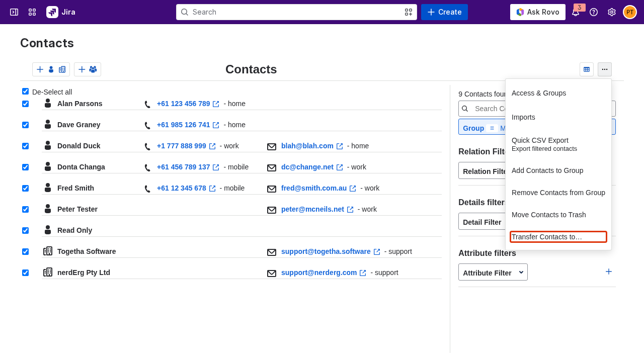Click the envelope icon beside blah@blah.com
Screen dimensions: 644x362
[272, 147]
